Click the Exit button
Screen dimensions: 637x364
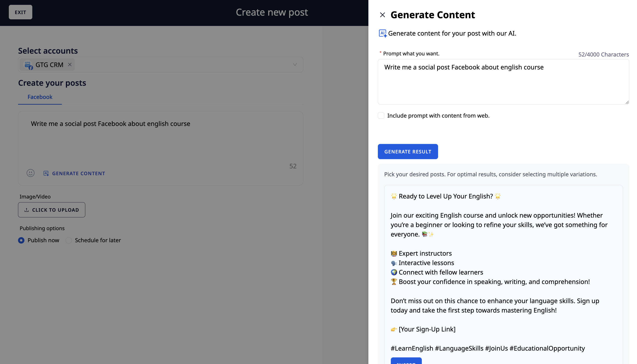[x=20, y=12]
